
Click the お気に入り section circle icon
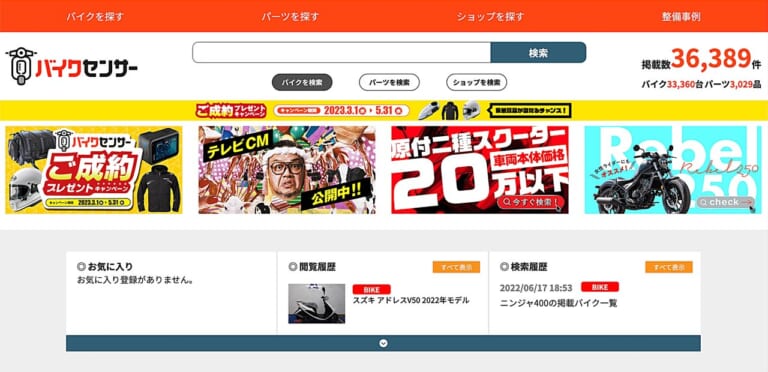[81, 267]
